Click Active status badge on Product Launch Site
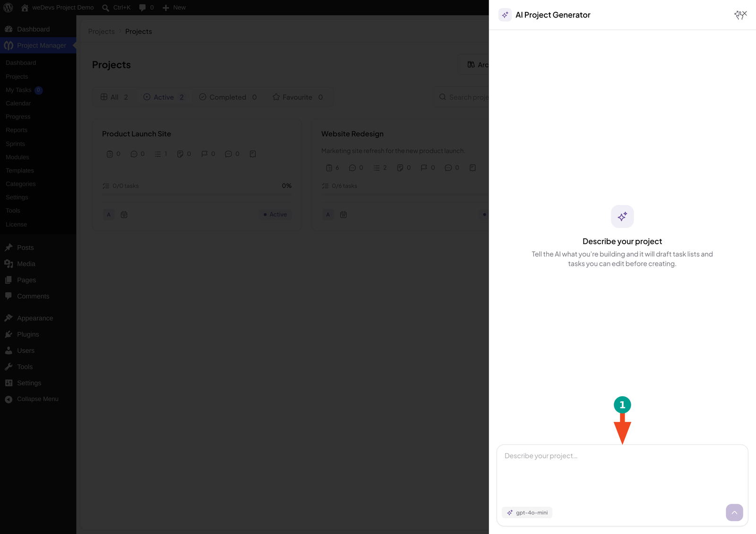This screenshot has height=534, width=756. [x=275, y=214]
